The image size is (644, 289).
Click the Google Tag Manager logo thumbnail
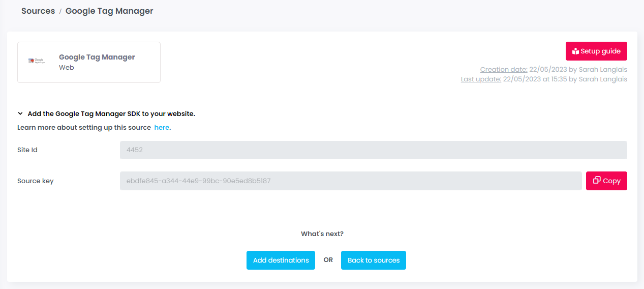pyautogui.click(x=37, y=61)
